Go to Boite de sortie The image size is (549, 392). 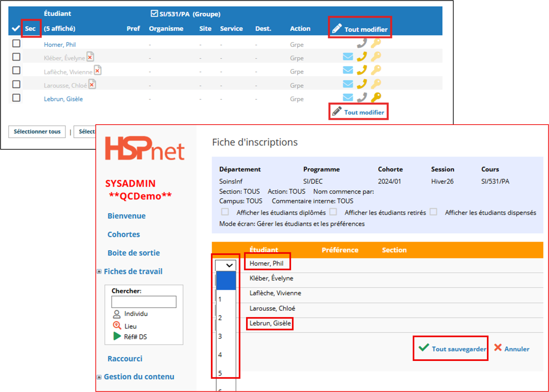point(134,253)
